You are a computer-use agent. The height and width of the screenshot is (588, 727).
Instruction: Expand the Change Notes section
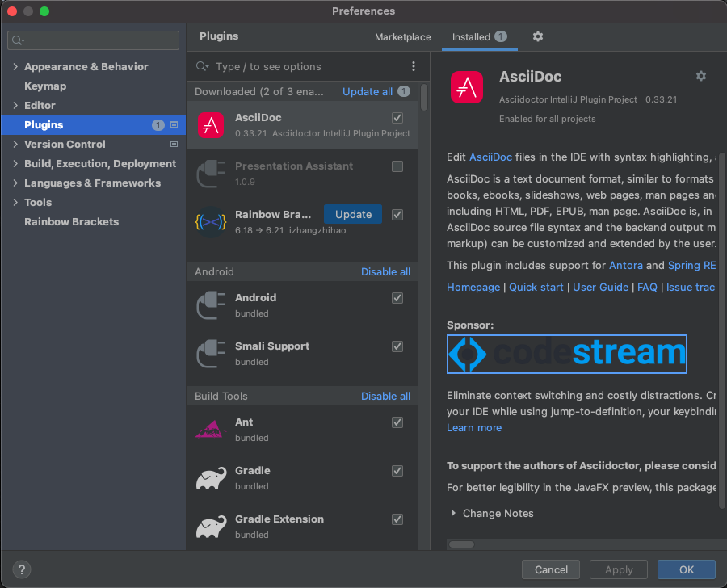[x=453, y=514]
